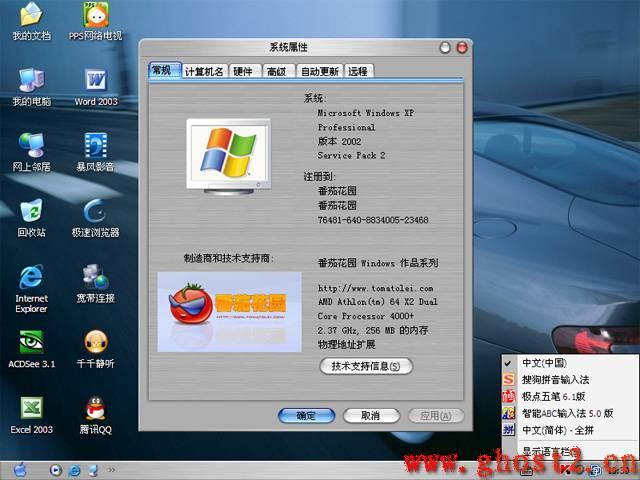Close the 系统属性 dialog with red button
This screenshot has height=480, width=640.
(x=462, y=47)
